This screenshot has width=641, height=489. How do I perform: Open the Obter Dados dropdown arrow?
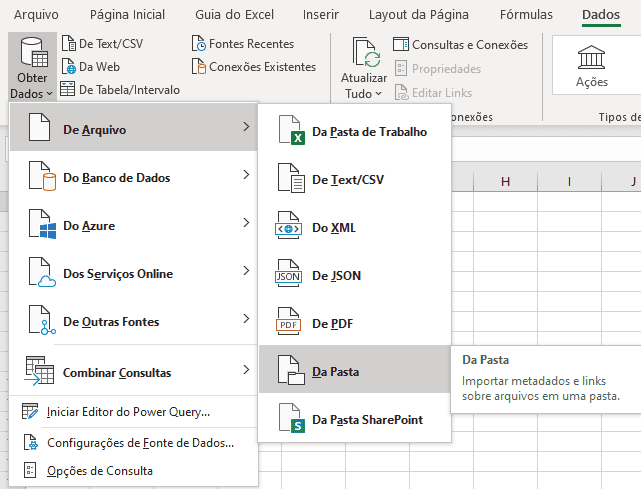(x=49, y=94)
